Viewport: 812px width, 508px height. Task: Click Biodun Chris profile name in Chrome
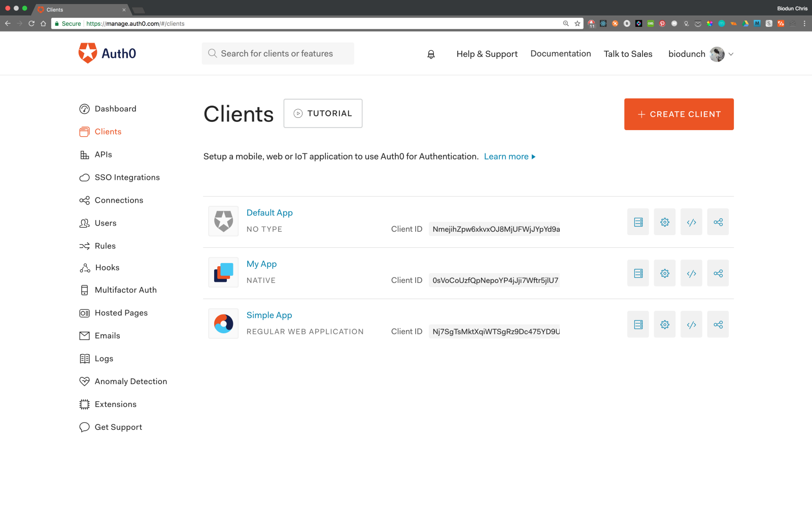[792, 9]
